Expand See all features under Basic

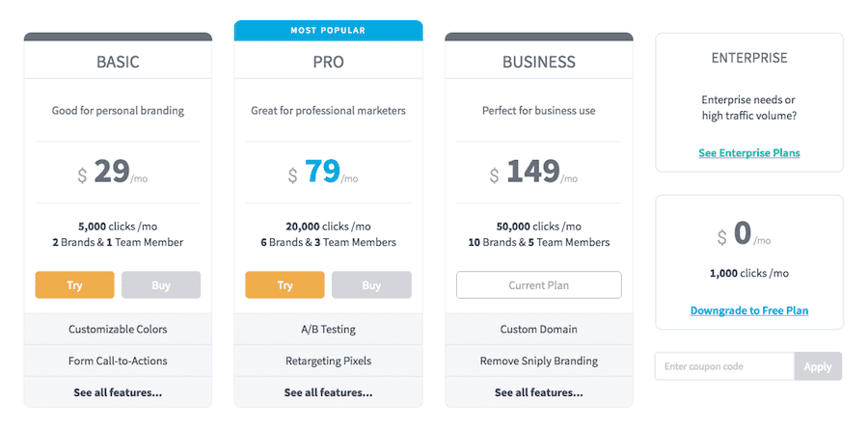click(118, 392)
